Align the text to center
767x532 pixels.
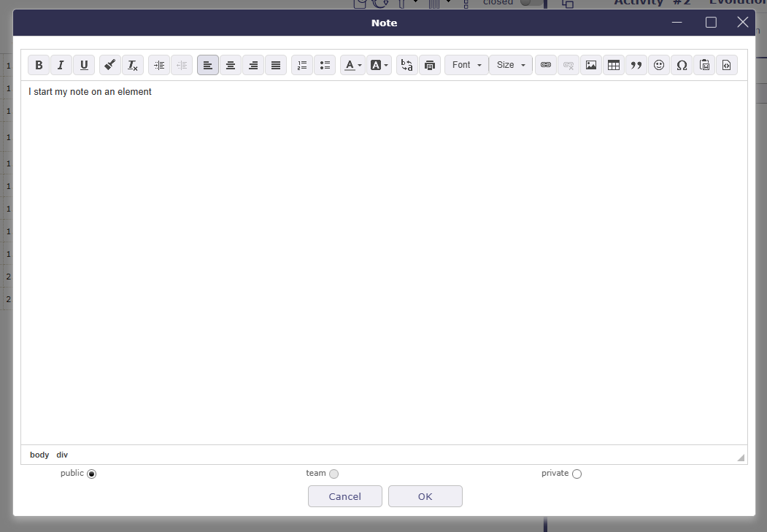tap(230, 65)
